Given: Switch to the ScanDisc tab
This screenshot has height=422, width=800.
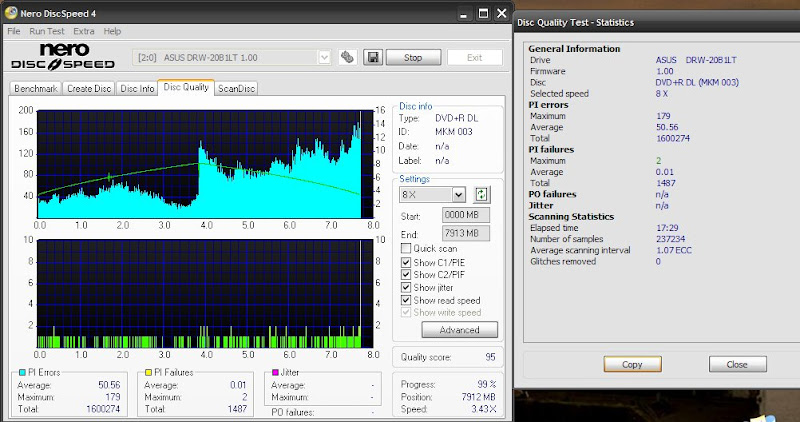Looking at the screenshot, I should [x=236, y=88].
